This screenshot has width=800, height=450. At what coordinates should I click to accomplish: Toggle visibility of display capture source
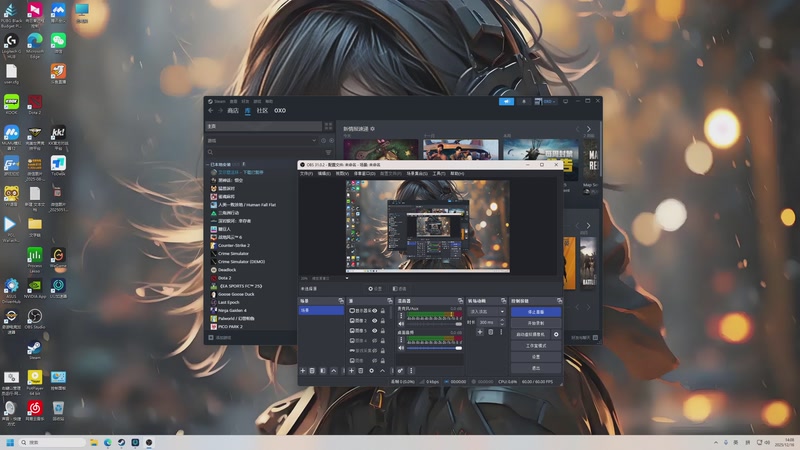[x=374, y=311]
